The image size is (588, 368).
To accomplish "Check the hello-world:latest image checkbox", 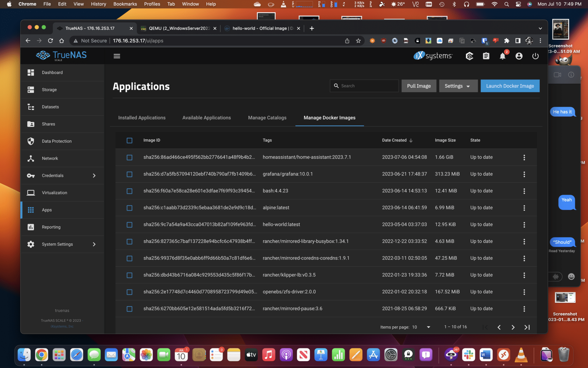I will pyautogui.click(x=130, y=225).
